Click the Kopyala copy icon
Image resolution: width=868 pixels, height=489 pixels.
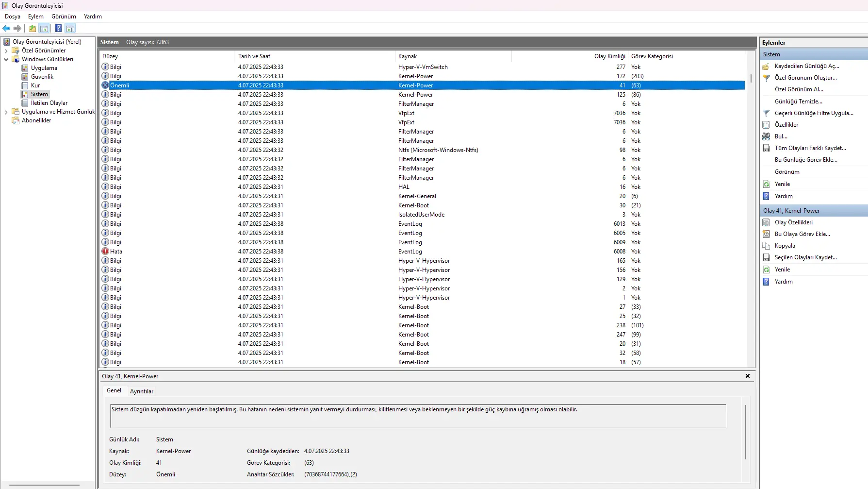pyautogui.click(x=766, y=246)
